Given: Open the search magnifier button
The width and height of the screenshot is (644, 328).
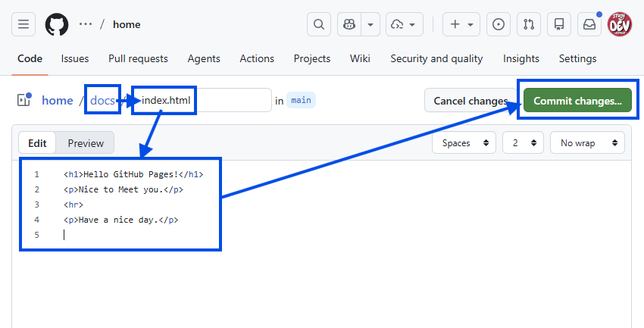Looking at the screenshot, I should tap(319, 24).
